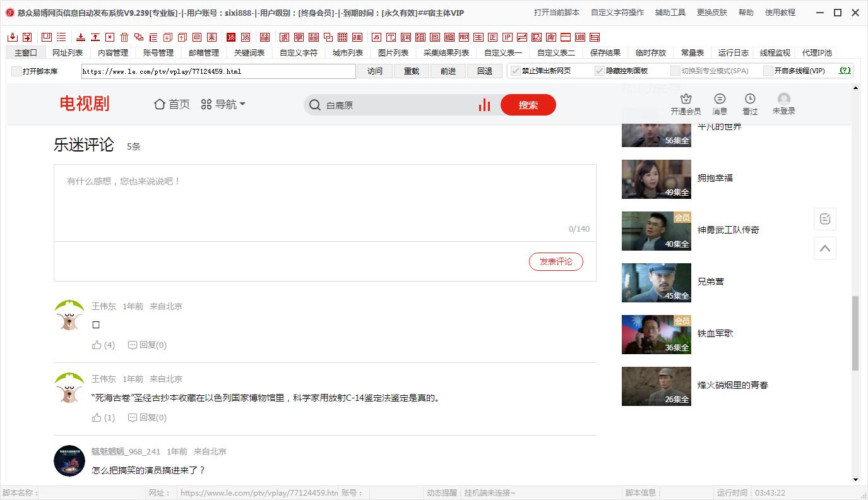This screenshot has width=868, height=500.
Task: Toggle 打开脚本库 checkbox
Action: [16, 71]
